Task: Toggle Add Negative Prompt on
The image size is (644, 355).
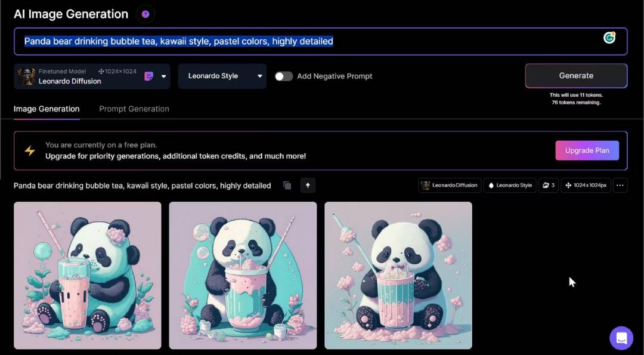Action: [284, 76]
